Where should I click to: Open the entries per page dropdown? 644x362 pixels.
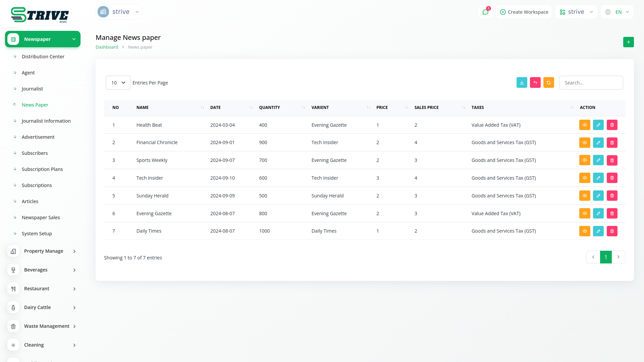[x=118, y=82]
